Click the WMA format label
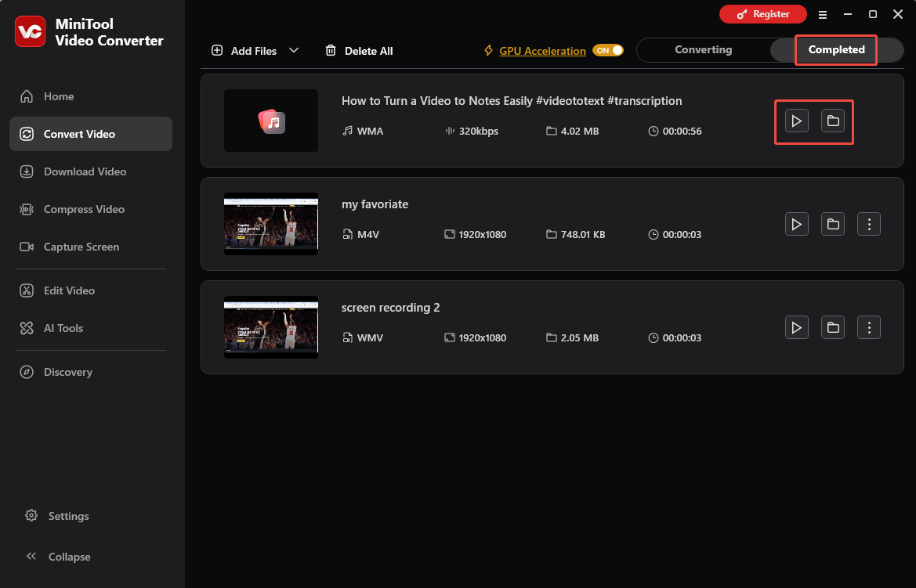 pyautogui.click(x=370, y=132)
